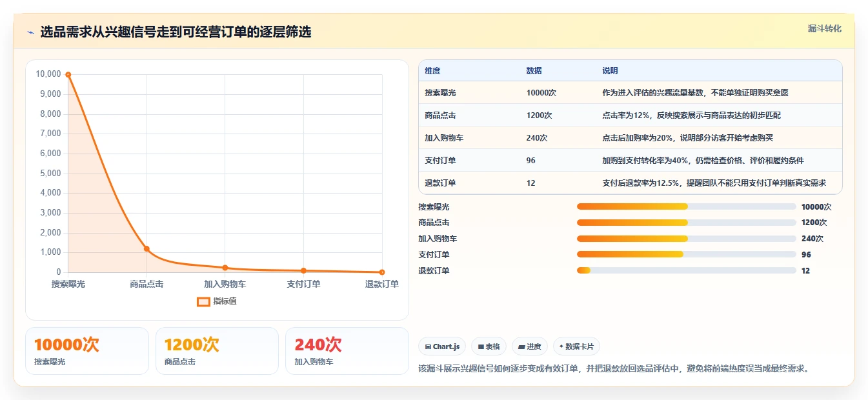
Task: Click the 10000次 value in the table
Action: pyautogui.click(x=541, y=93)
